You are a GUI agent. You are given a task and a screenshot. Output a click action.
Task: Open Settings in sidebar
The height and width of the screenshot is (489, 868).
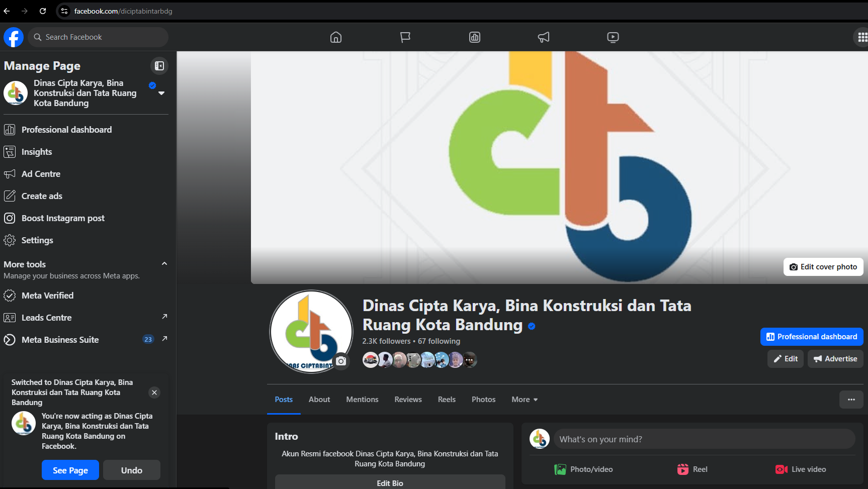tap(86, 240)
